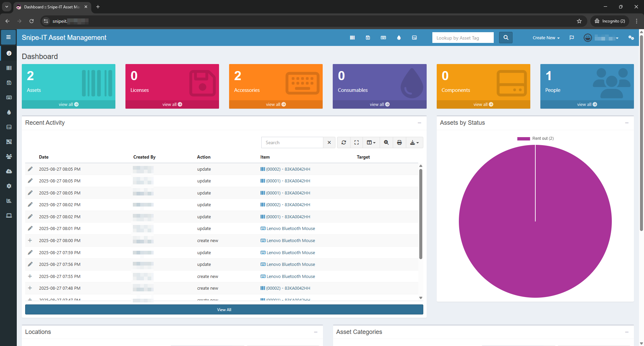This screenshot has height=346, width=644.
Task: Open People icon in left sidebar
Action: 9,157
